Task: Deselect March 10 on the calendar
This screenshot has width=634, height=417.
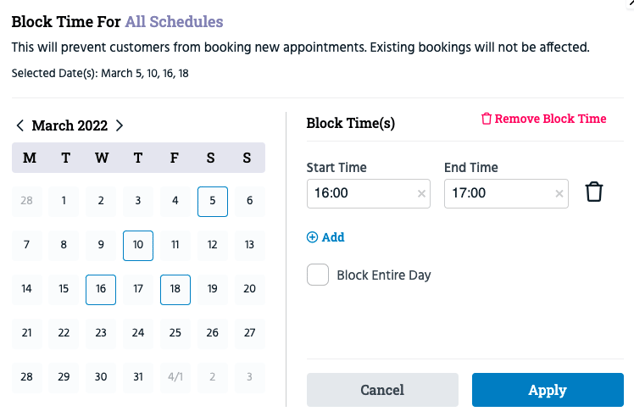Action: (138, 246)
